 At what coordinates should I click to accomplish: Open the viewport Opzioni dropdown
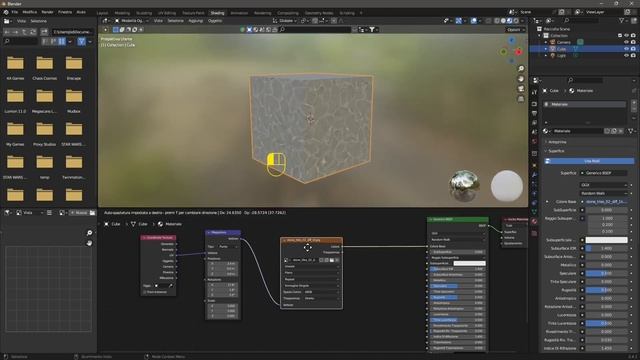[x=515, y=30]
